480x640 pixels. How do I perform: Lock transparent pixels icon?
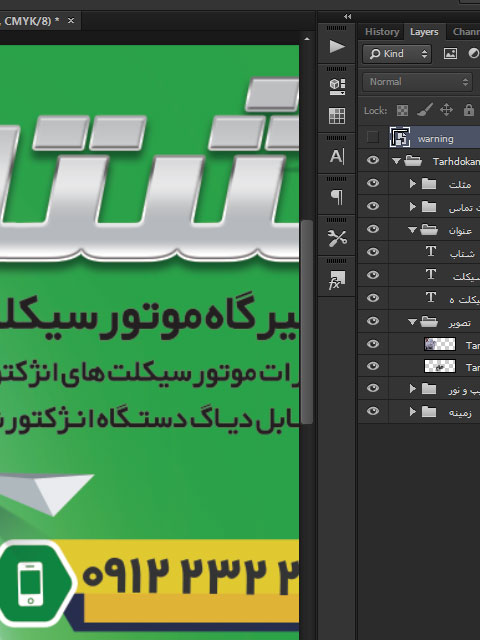[x=402, y=110]
